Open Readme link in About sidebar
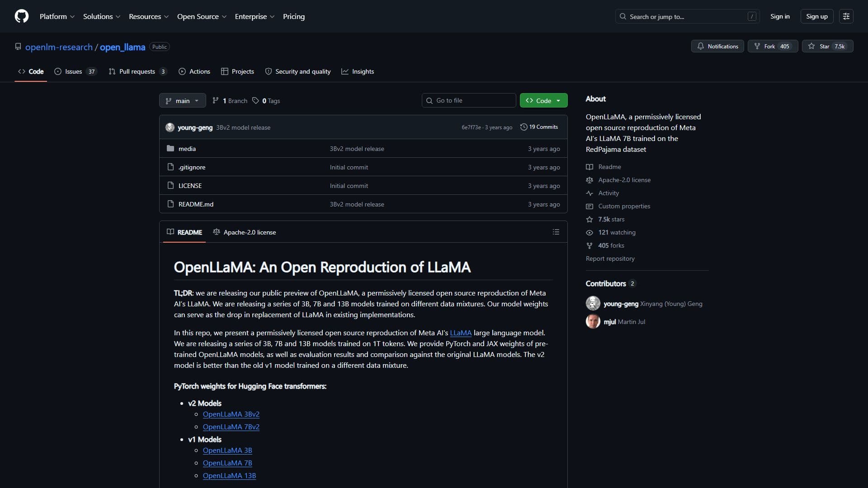Image resolution: width=868 pixels, height=488 pixels. [604, 167]
